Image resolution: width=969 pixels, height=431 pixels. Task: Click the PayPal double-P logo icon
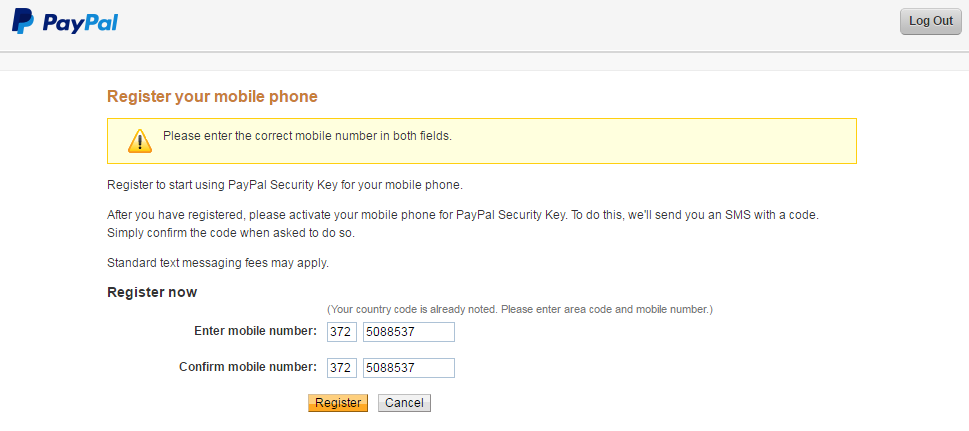23,22
